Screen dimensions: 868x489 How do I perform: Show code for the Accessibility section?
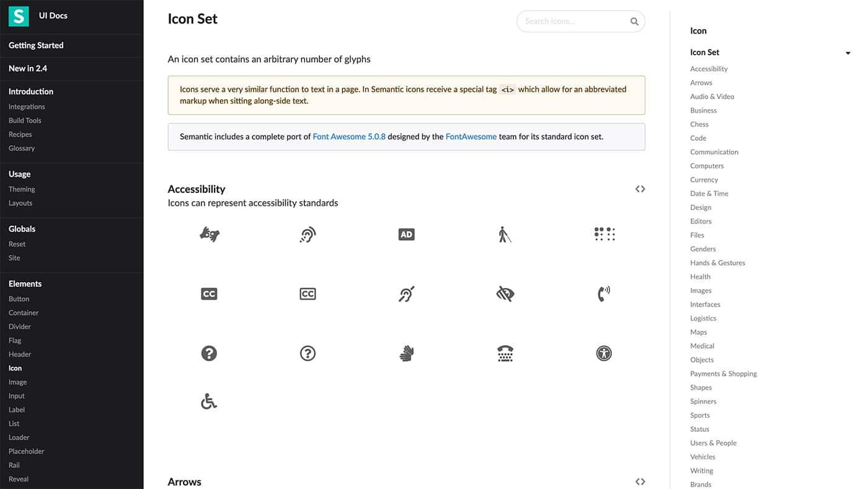(x=640, y=189)
